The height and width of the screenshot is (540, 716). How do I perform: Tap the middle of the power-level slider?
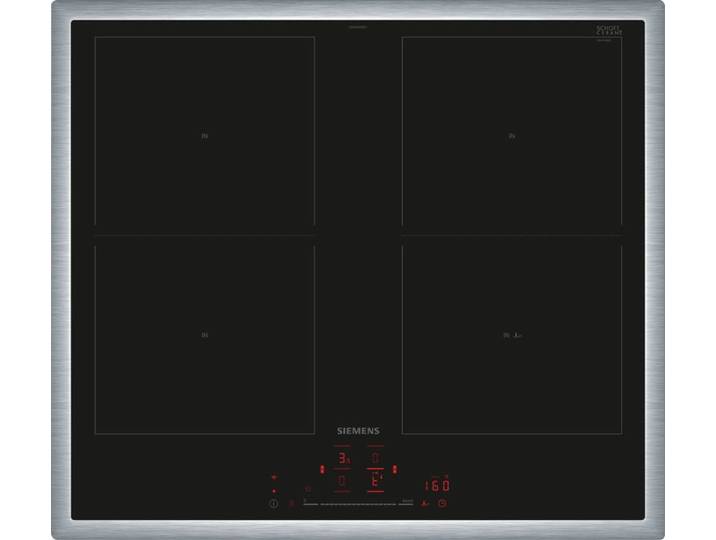[x=358, y=504]
